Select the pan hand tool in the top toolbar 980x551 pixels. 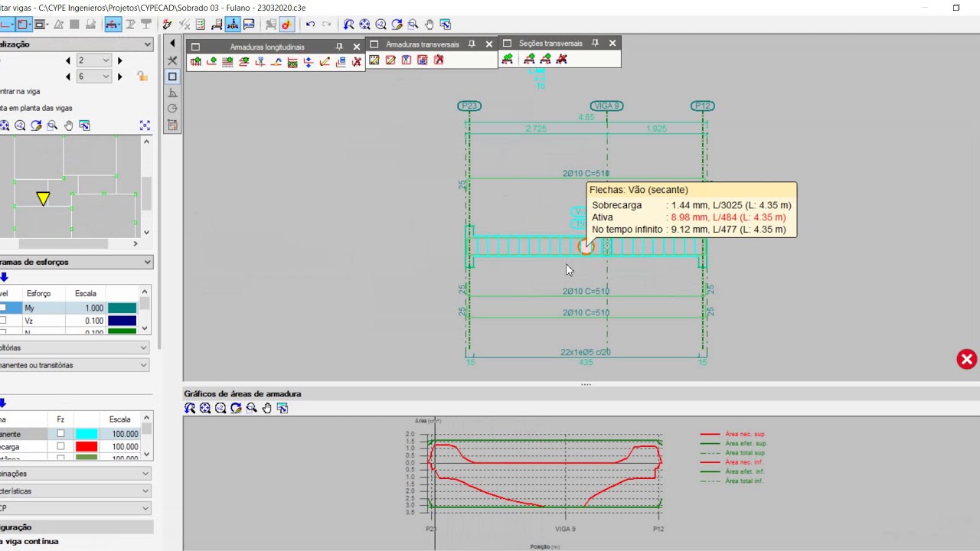coord(430,24)
